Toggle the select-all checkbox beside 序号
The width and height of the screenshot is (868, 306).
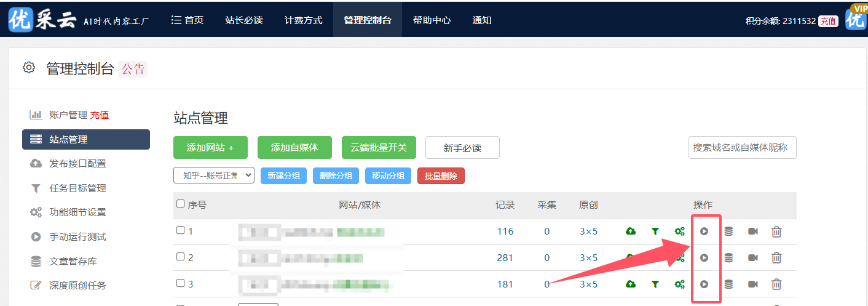point(180,204)
